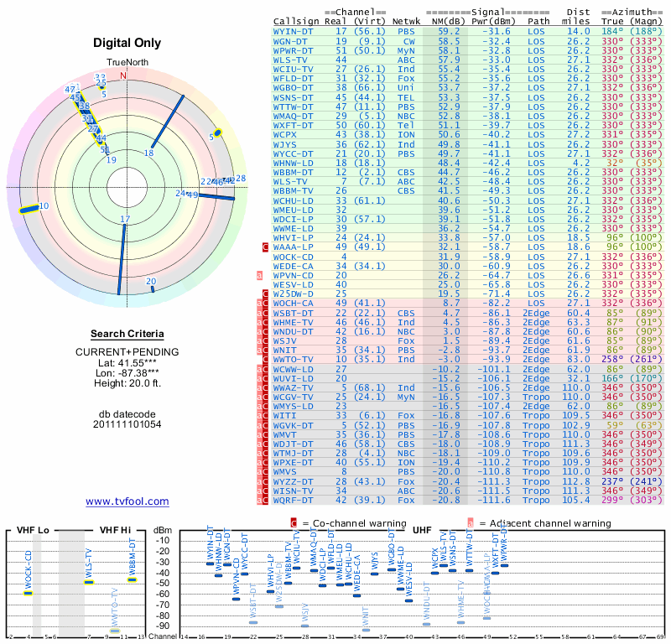Click the 299° azimuth for WQRF-DT
Viewport: 671px width, 644px height.
point(612,501)
